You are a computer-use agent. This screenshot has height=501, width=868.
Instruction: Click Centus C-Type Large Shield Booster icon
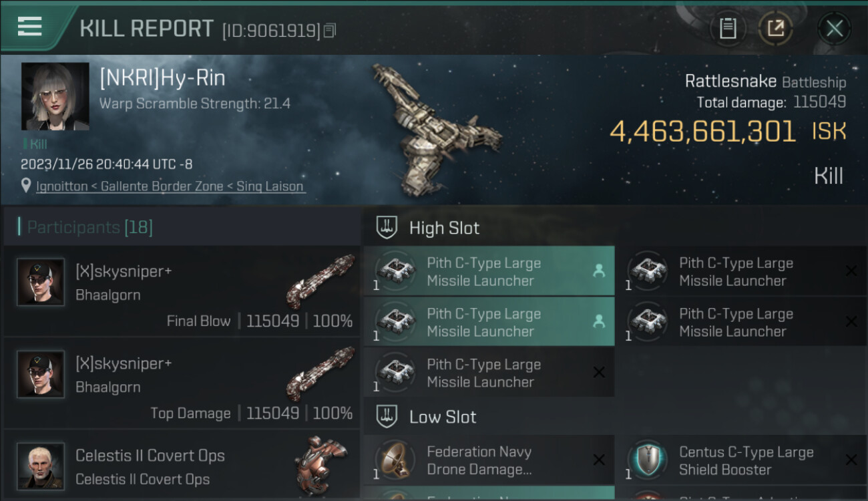click(x=648, y=460)
